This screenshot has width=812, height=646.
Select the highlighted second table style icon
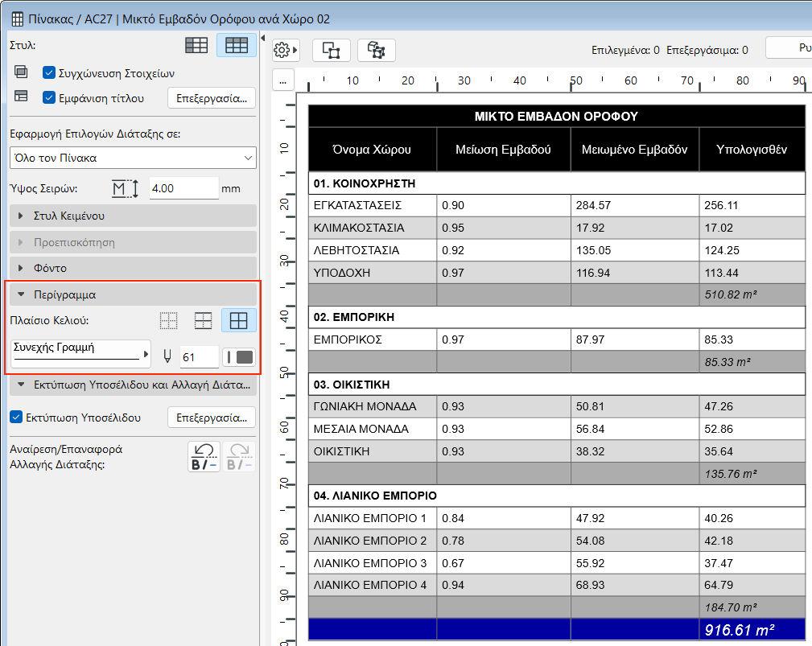coord(237,46)
